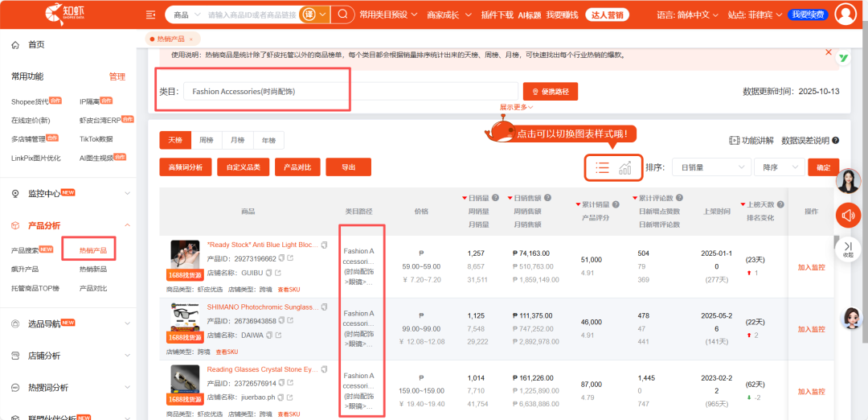Sort by 日销售额 column arrow
This screenshot has width=868, height=420.
(510, 198)
